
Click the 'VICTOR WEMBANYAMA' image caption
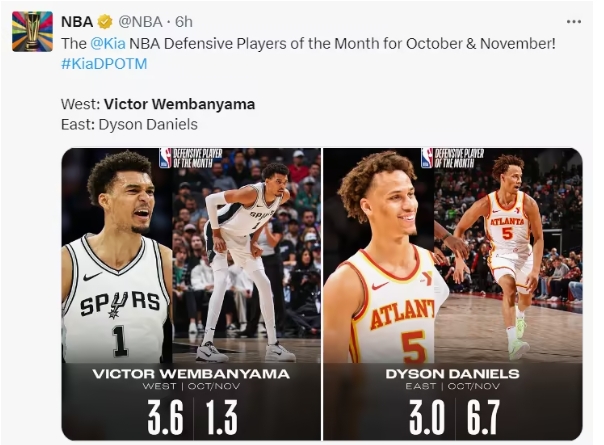(190, 374)
